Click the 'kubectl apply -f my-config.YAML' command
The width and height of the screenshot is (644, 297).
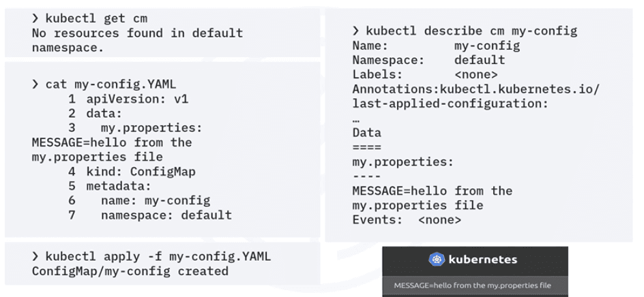[x=158, y=257]
